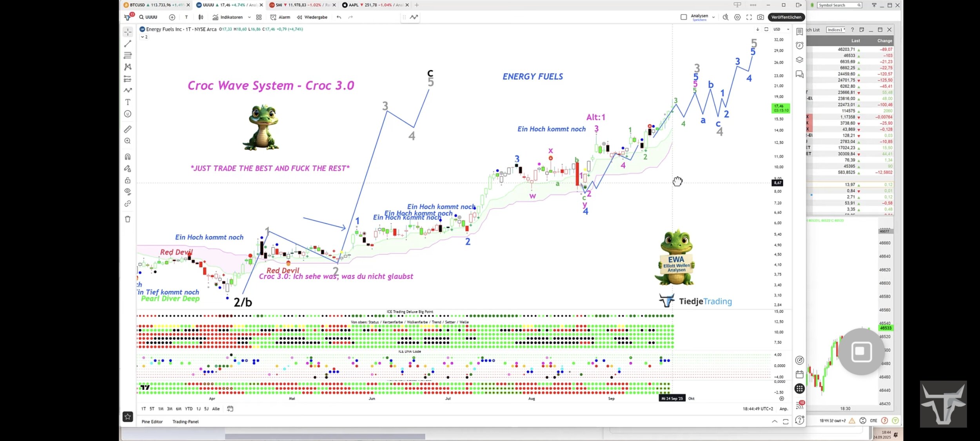Toggle the checkbox beside Analysen

[684, 17]
